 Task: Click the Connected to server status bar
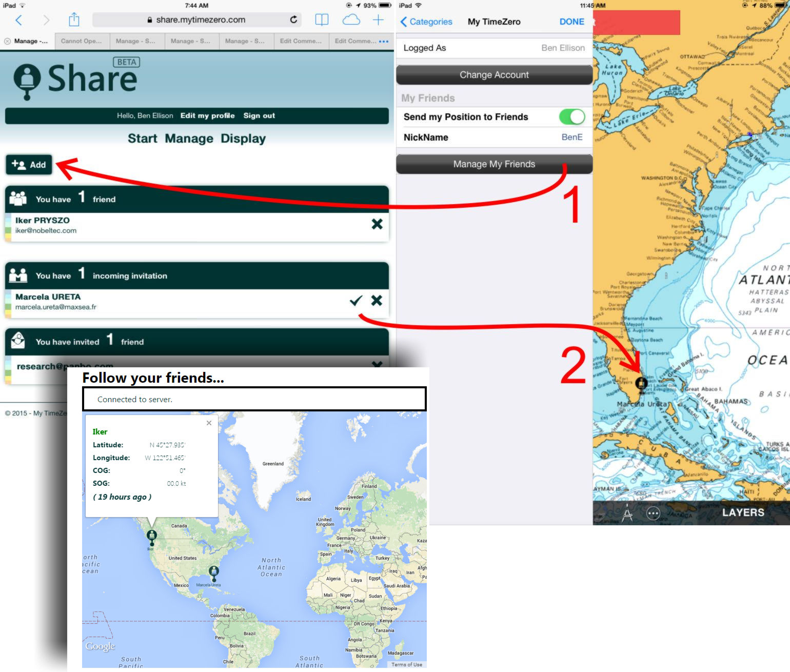pyautogui.click(x=254, y=399)
